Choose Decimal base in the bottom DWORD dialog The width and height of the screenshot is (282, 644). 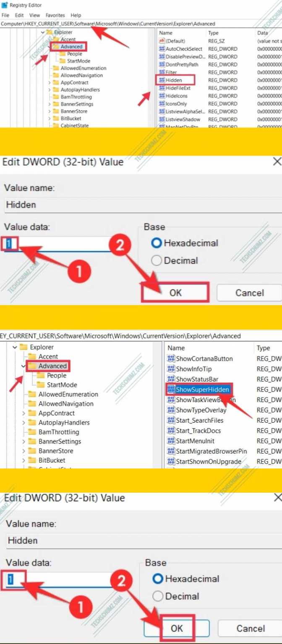point(158,596)
